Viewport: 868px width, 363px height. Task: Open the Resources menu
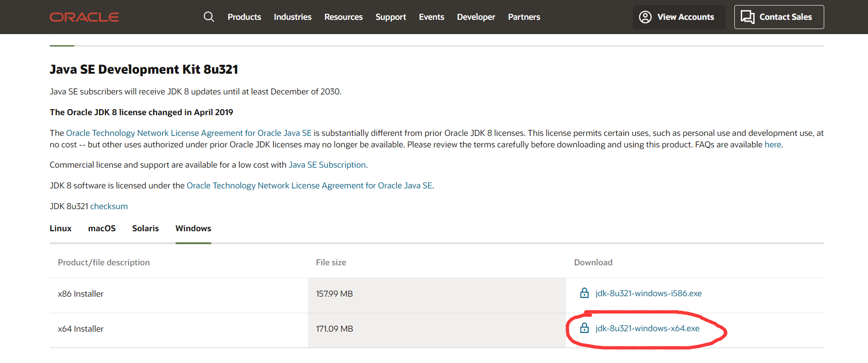(x=343, y=17)
